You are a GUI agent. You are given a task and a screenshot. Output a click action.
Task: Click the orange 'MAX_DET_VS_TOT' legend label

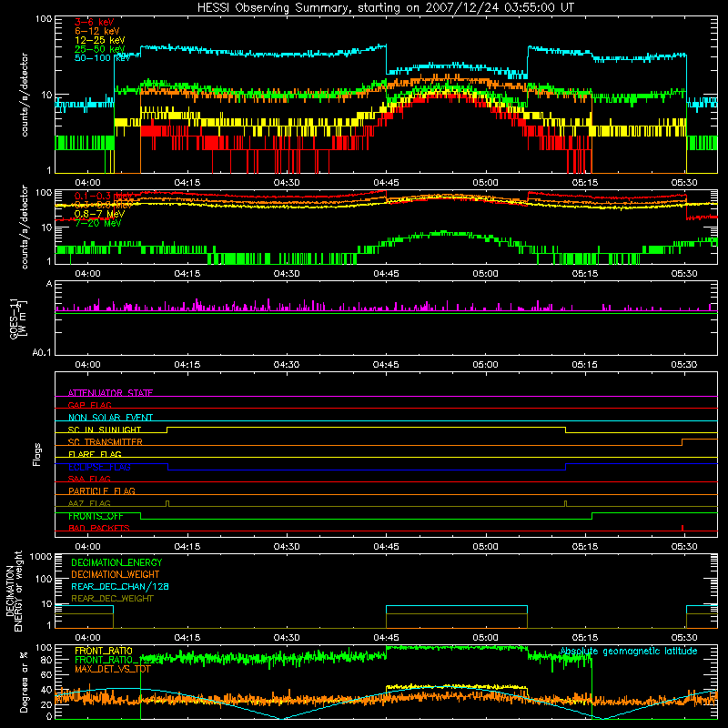point(113,669)
